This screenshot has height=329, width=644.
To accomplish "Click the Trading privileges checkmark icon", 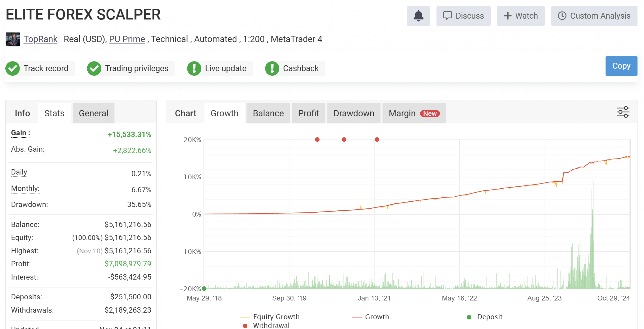I will 94,68.
